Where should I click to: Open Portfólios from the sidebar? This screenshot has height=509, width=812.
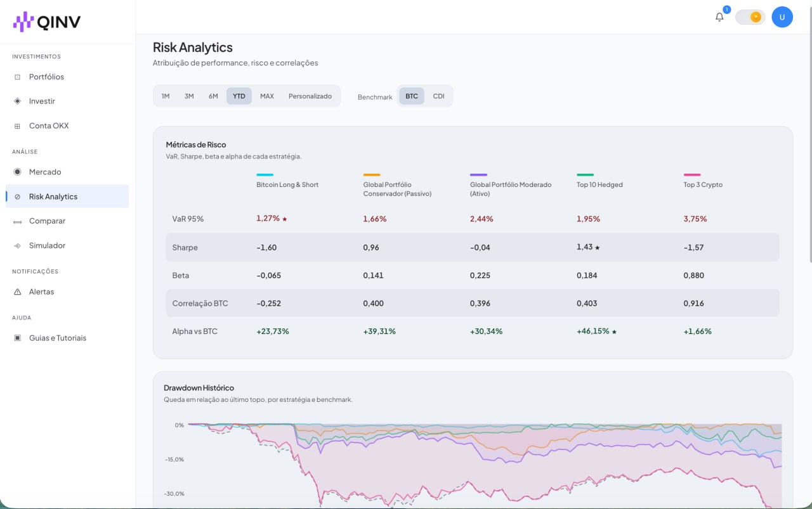click(x=67, y=77)
